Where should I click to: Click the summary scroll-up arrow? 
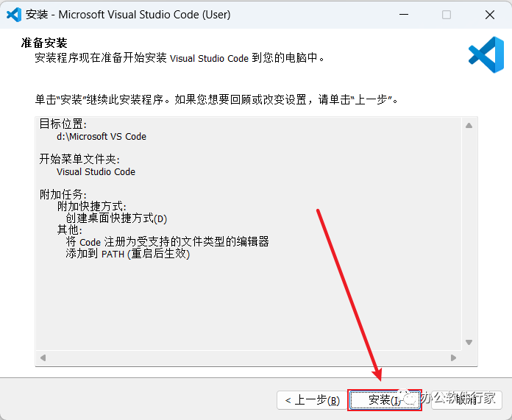click(469, 126)
